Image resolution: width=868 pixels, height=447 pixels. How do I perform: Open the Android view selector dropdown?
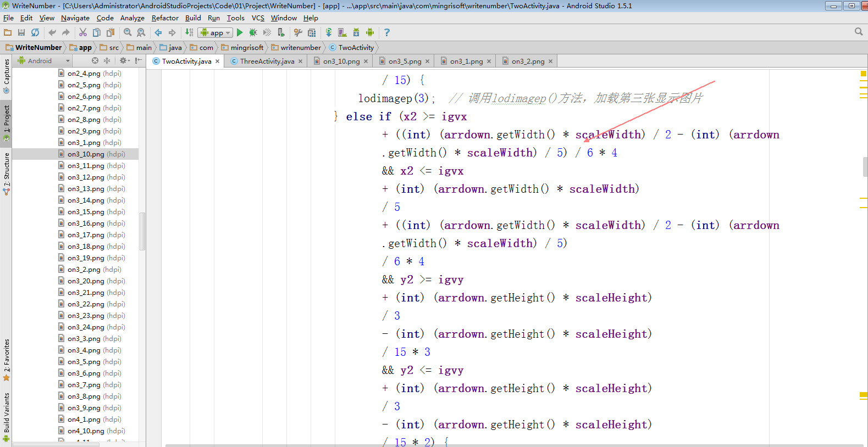(x=44, y=60)
